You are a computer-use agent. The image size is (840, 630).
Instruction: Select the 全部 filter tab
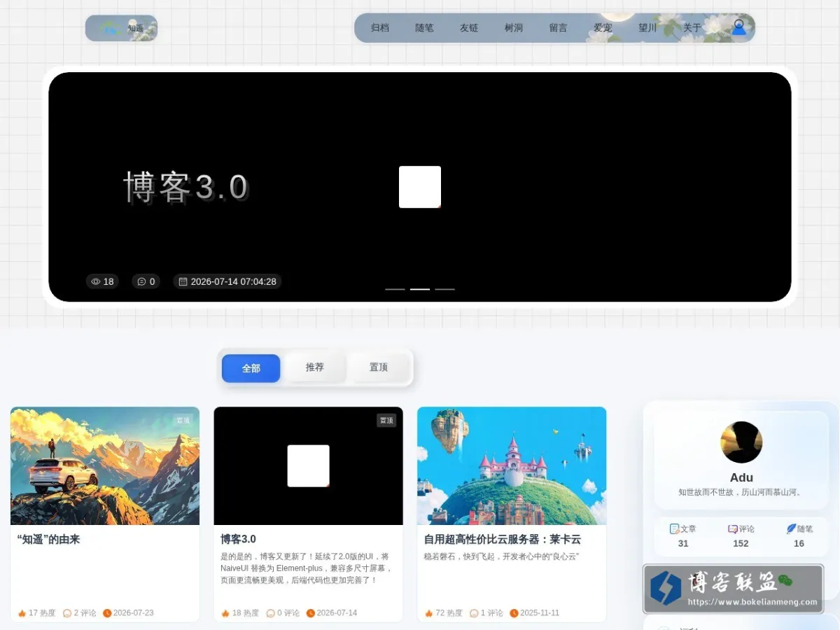point(251,368)
